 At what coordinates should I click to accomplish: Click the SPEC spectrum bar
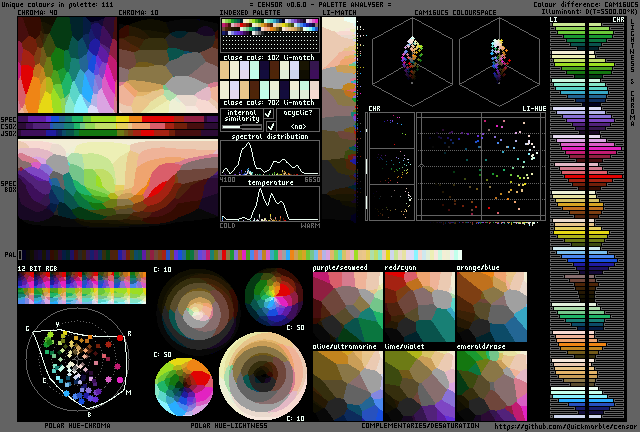[x=118, y=119]
